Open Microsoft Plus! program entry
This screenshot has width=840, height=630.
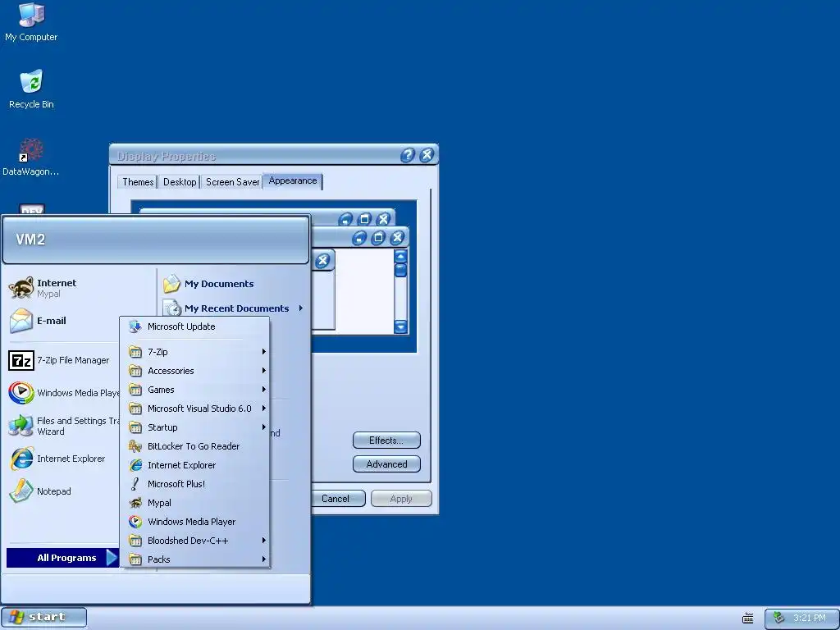(x=195, y=484)
